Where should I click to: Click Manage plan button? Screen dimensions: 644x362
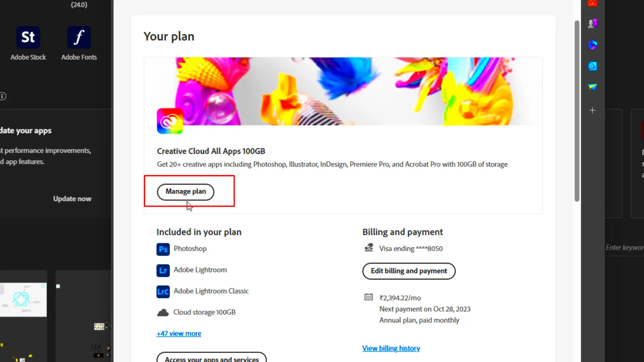pyautogui.click(x=186, y=191)
